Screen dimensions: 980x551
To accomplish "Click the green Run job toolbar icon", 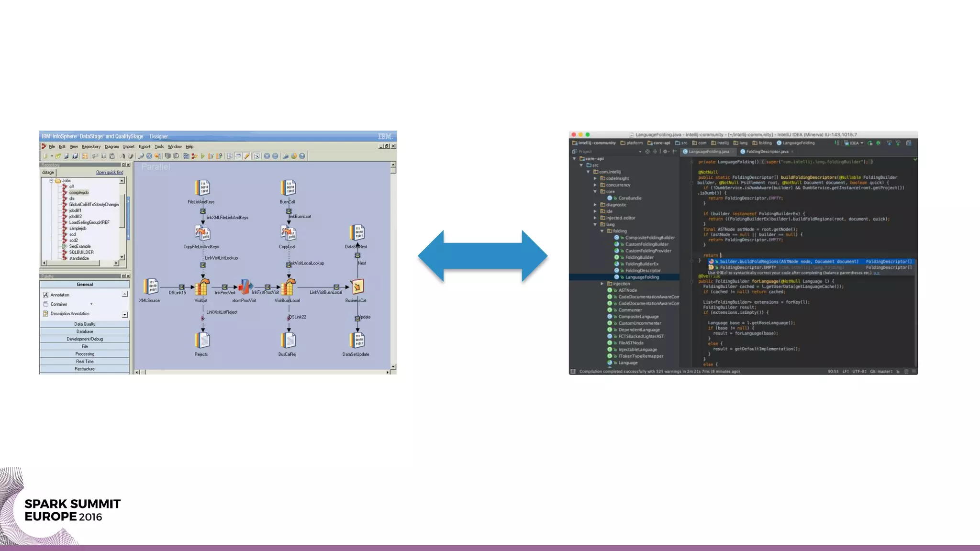I will coord(203,156).
